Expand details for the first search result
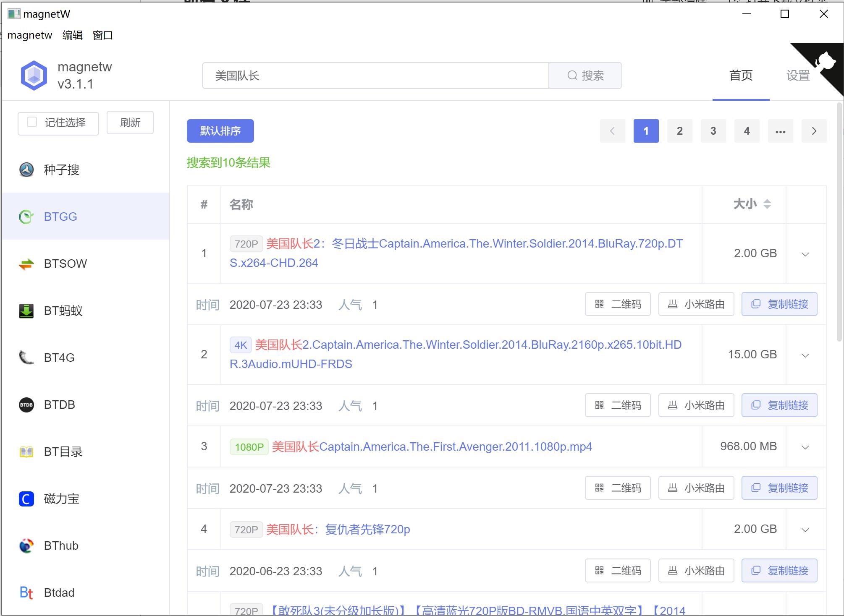This screenshot has height=616, width=844. (805, 254)
